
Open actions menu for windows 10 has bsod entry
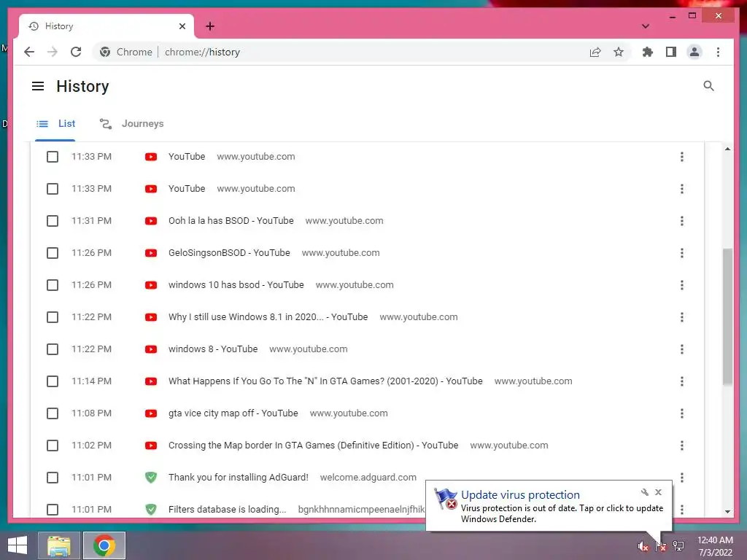click(682, 285)
